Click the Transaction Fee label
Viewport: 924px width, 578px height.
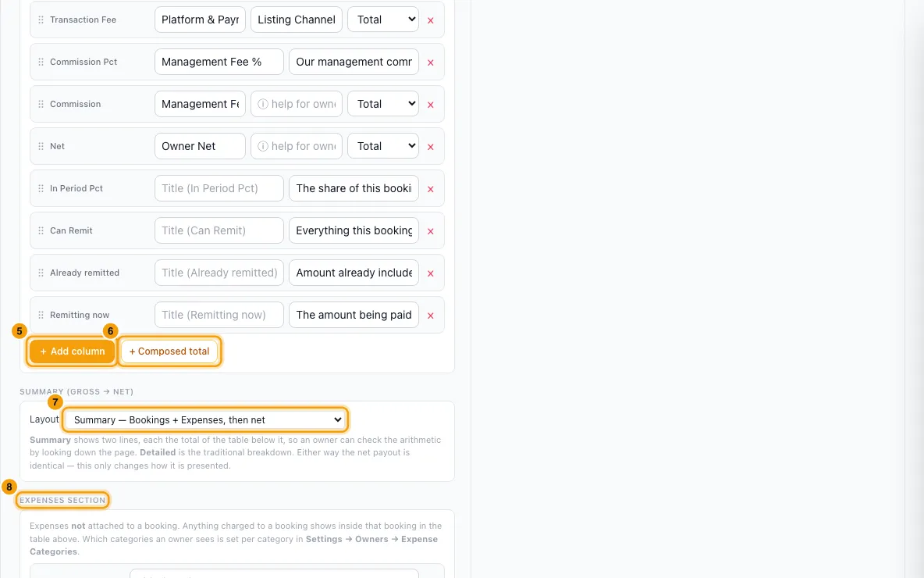[x=83, y=20]
